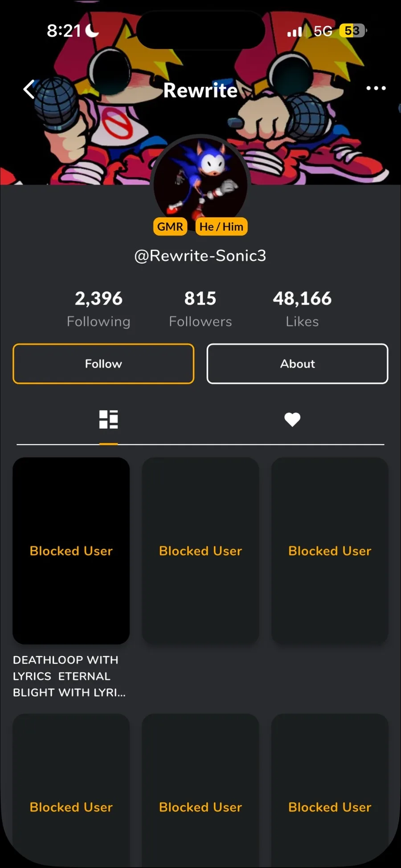Open the About section

(297, 364)
